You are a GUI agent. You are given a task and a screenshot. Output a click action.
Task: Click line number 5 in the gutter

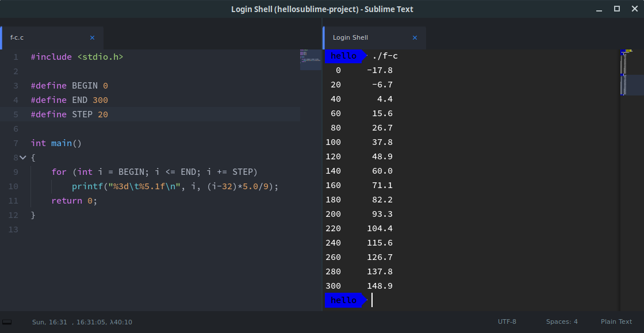16,114
